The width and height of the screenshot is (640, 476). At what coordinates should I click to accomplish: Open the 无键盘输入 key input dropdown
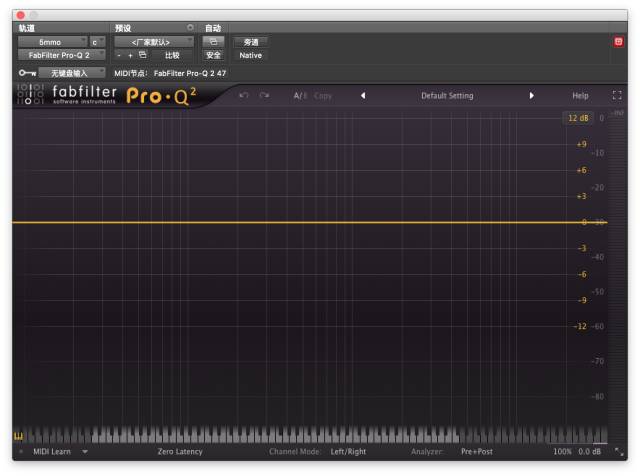point(72,73)
